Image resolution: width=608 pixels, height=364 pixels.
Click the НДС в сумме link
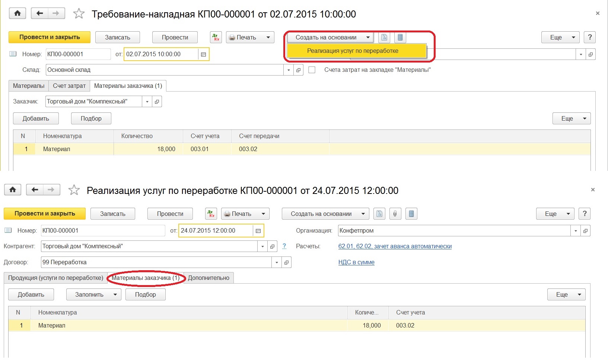[x=356, y=262]
